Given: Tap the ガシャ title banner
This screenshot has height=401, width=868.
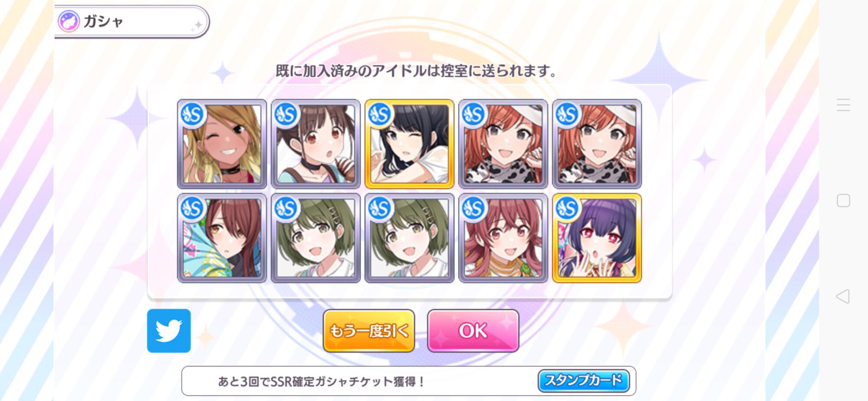Looking at the screenshot, I should pyautogui.click(x=132, y=21).
